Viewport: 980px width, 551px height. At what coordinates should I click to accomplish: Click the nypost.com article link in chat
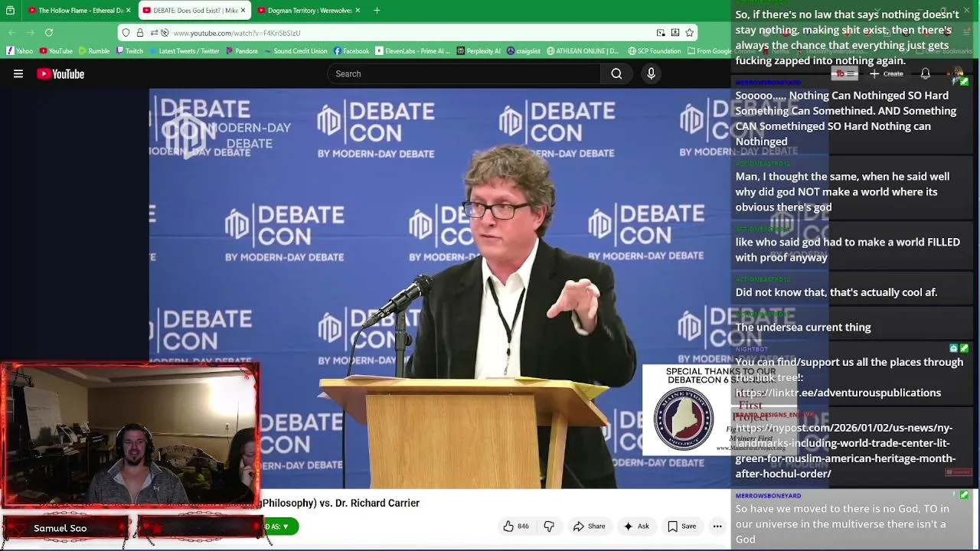point(845,451)
